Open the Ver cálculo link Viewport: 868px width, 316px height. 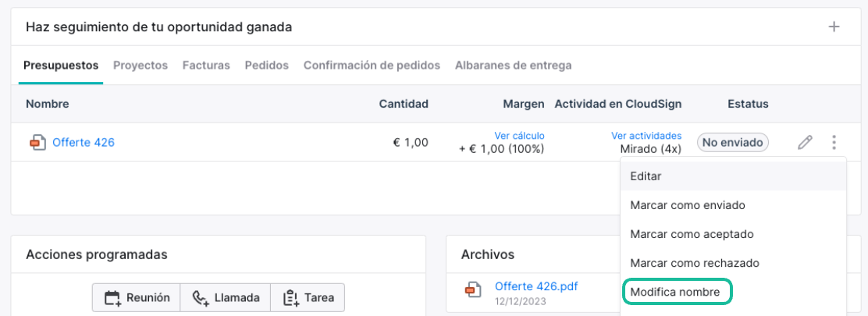click(519, 136)
